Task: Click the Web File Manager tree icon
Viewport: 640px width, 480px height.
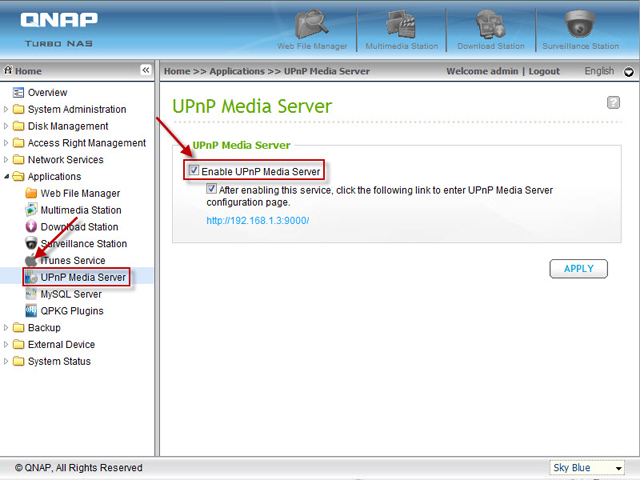Action: [31, 193]
